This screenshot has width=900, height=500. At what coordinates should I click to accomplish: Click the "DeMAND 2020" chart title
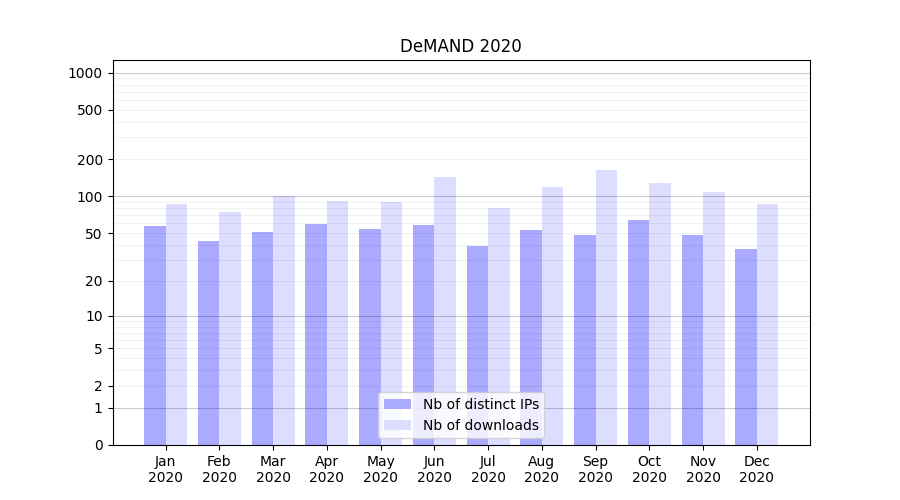(460, 46)
